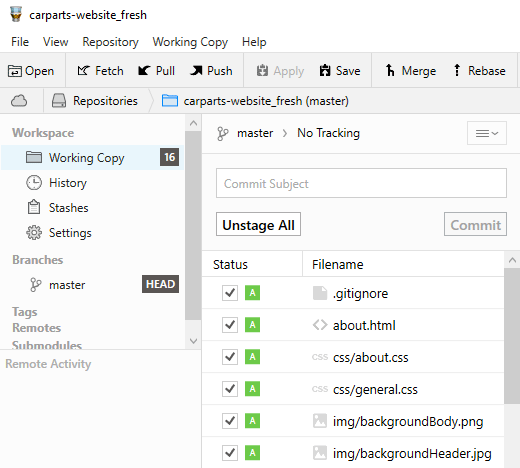
Task: Open the Working Copy menu
Action: [x=190, y=42]
